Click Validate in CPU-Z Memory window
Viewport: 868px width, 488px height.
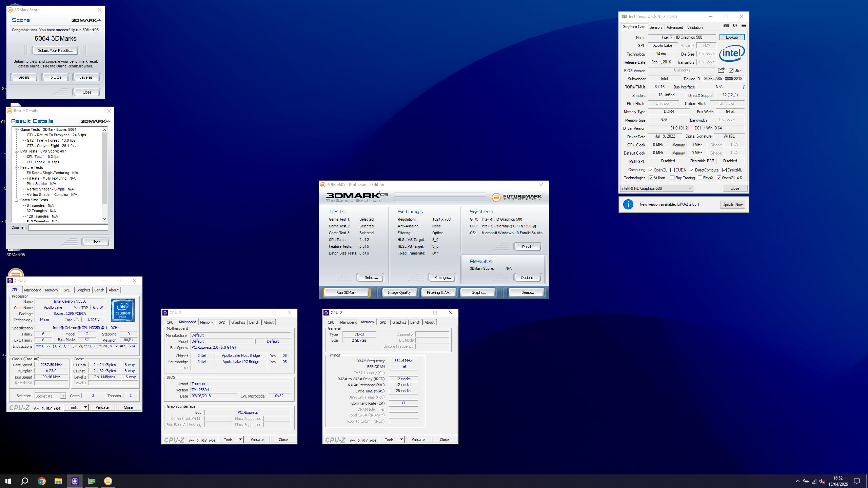coord(418,440)
